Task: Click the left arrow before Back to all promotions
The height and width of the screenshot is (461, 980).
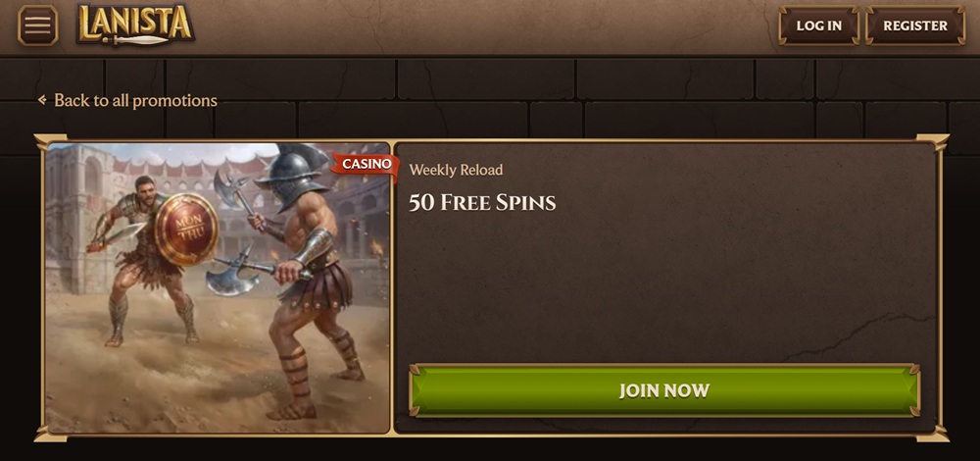Action: (x=42, y=99)
